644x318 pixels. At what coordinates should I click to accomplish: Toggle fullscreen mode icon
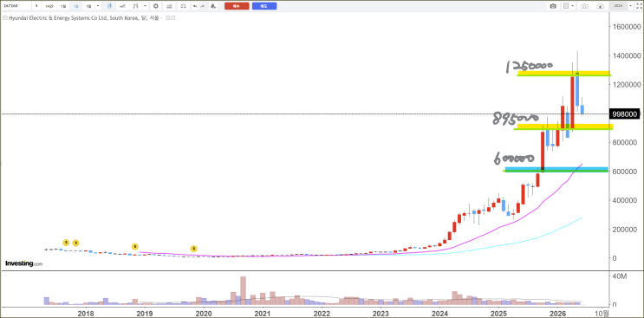tap(638, 6)
